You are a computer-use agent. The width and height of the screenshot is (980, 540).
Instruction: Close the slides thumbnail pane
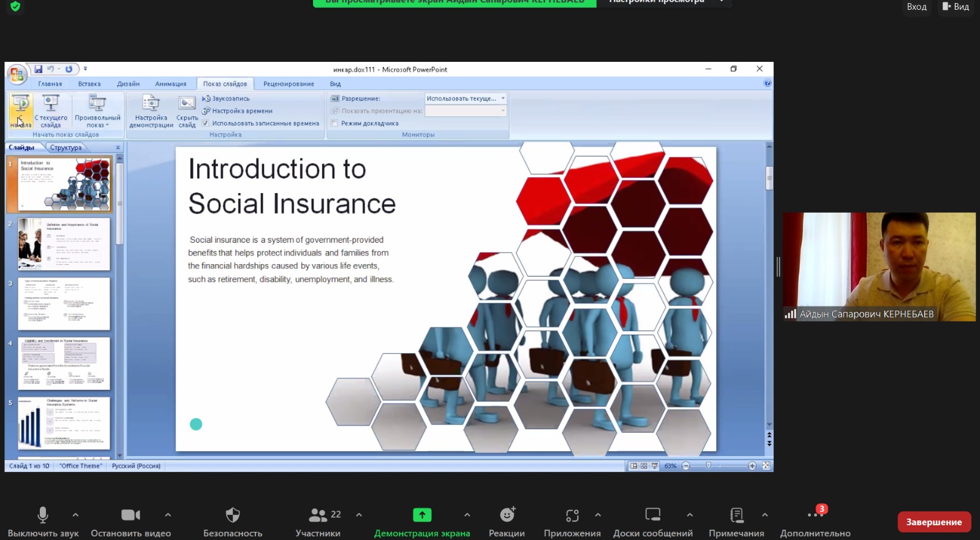click(x=118, y=148)
